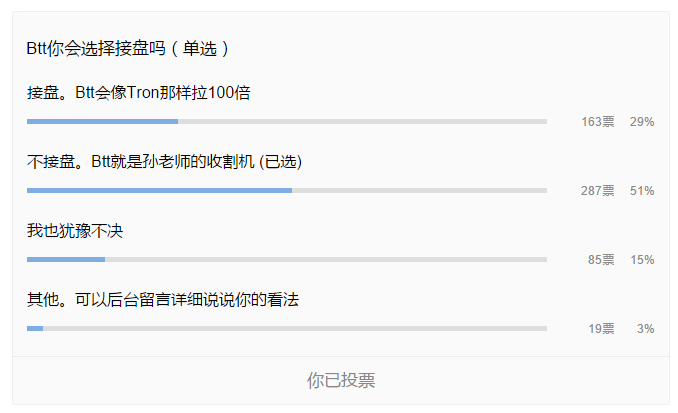Viewport: 678px width, 413px height.
Task: Click the 15% progress bar
Action: pyautogui.click(x=287, y=259)
